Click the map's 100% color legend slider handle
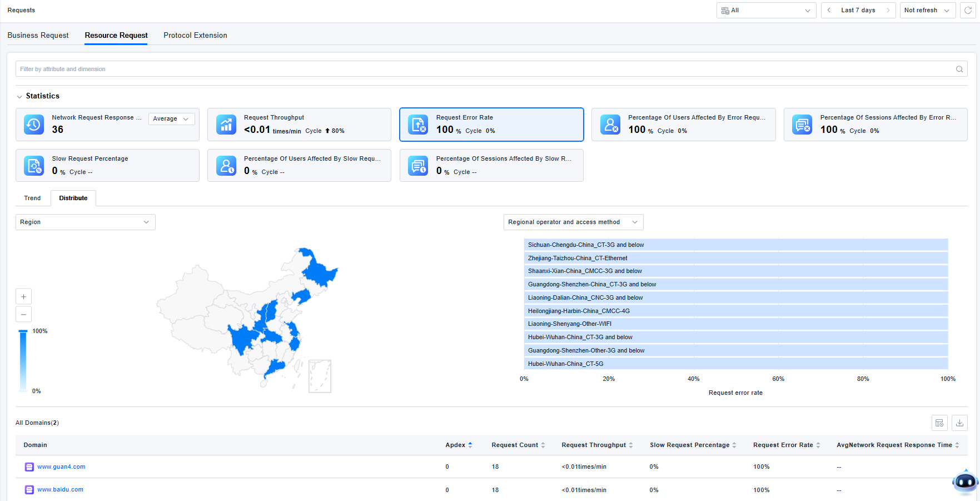The width and height of the screenshot is (980, 501). tap(23, 331)
